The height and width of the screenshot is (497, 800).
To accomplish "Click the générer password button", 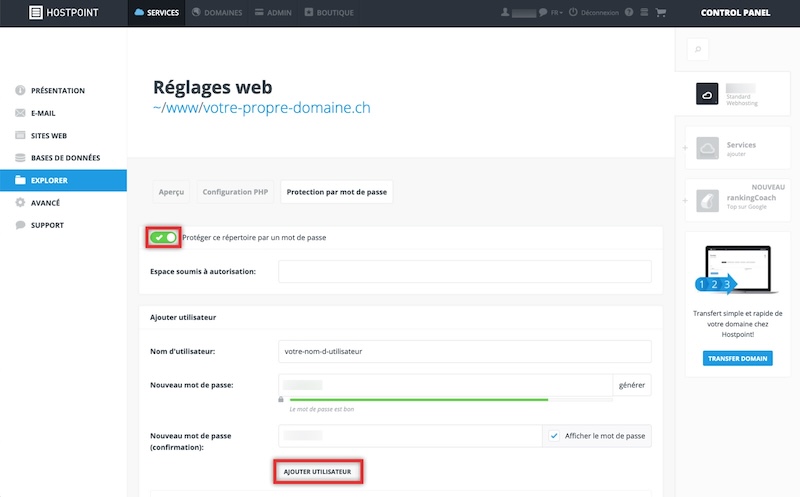I will [x=632, y=385].
